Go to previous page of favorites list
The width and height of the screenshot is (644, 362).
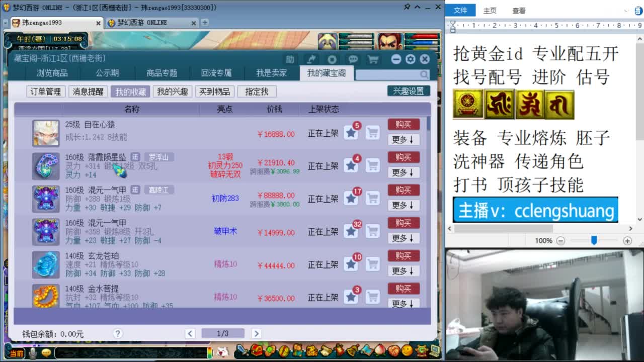(190, 333)
